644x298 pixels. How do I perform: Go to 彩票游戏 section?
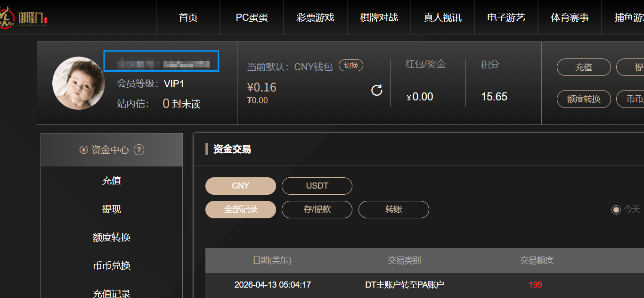coord(315,18)
